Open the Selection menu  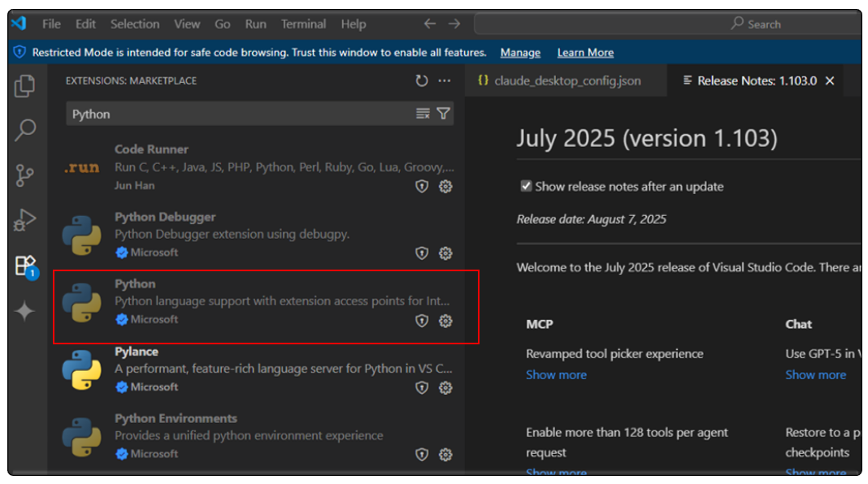click(x=135, y=24)
